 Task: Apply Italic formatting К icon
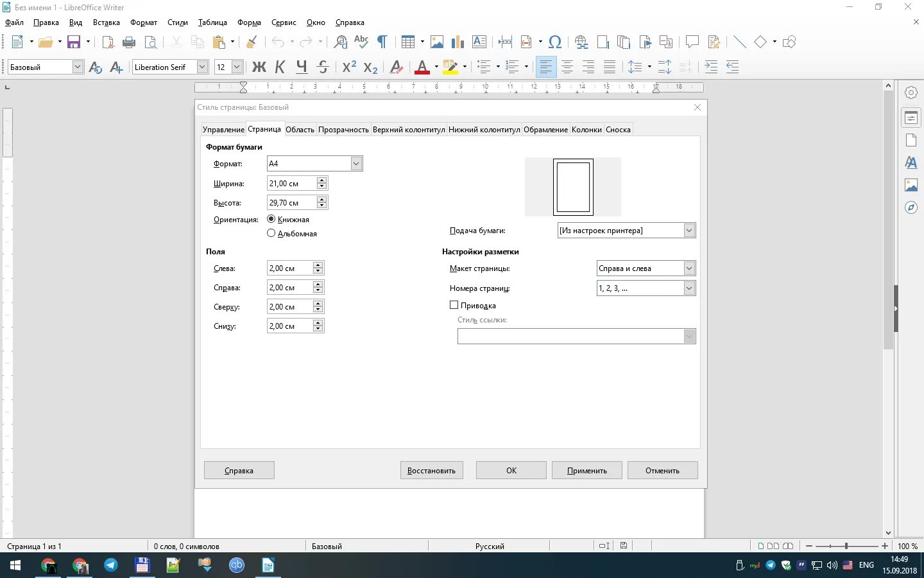click(x=280, y=67)
